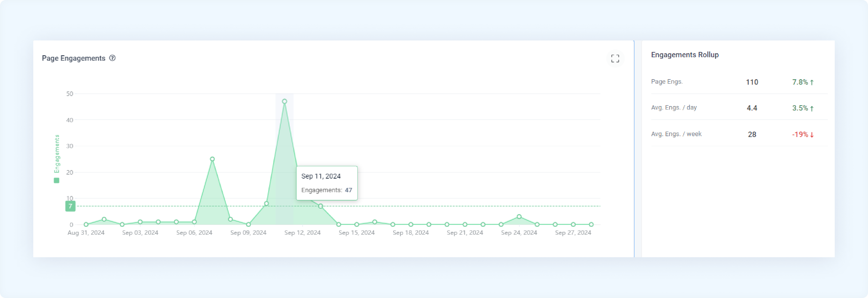The image size is (868, 298).
Task: Click the 4.4 average per day value
Action: point(752,108)
